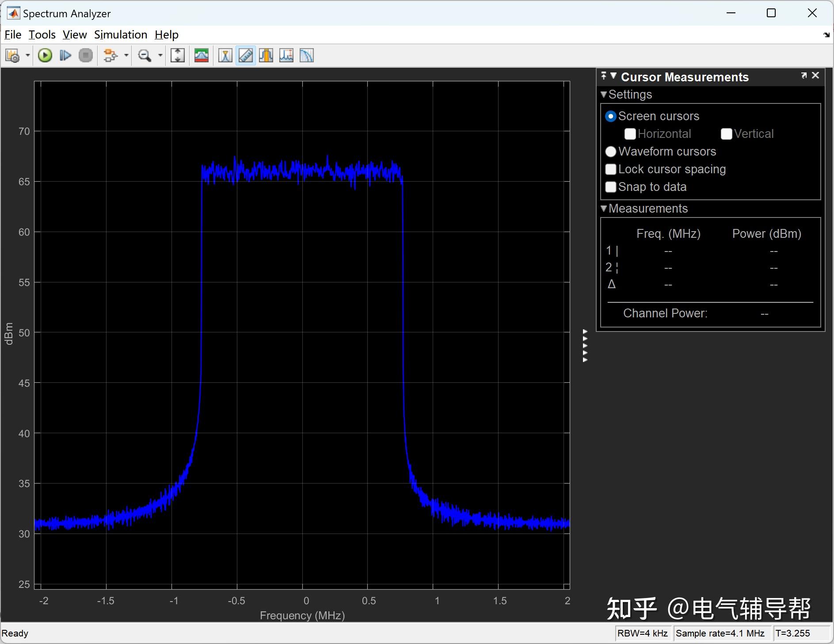Open the zoom mode dropdown arrow

click(160, 56)
